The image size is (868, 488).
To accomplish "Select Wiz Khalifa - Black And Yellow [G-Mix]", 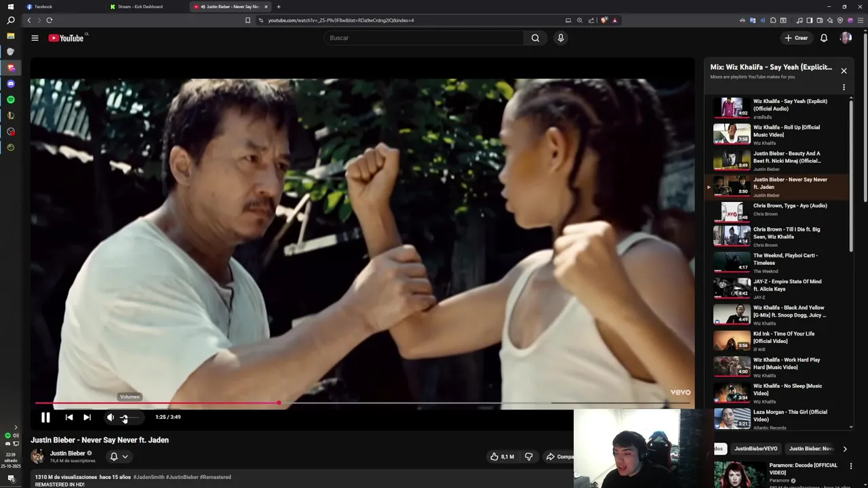I will click(776, 315).
